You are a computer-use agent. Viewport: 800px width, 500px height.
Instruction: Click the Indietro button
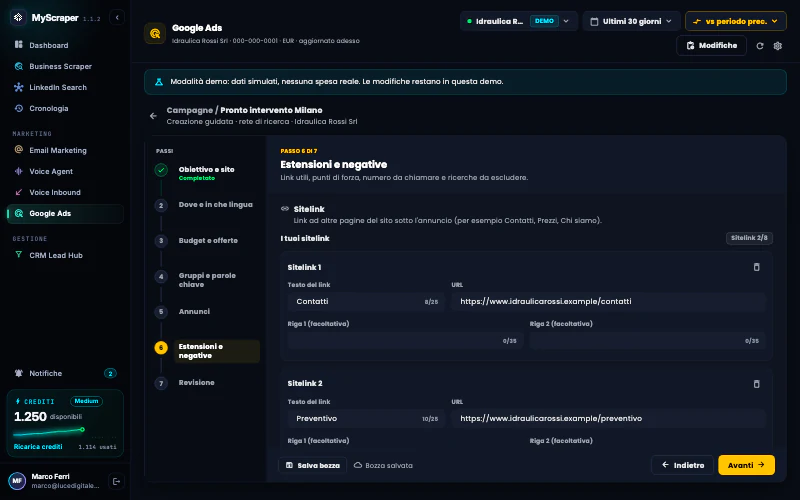tap(682, 465)
